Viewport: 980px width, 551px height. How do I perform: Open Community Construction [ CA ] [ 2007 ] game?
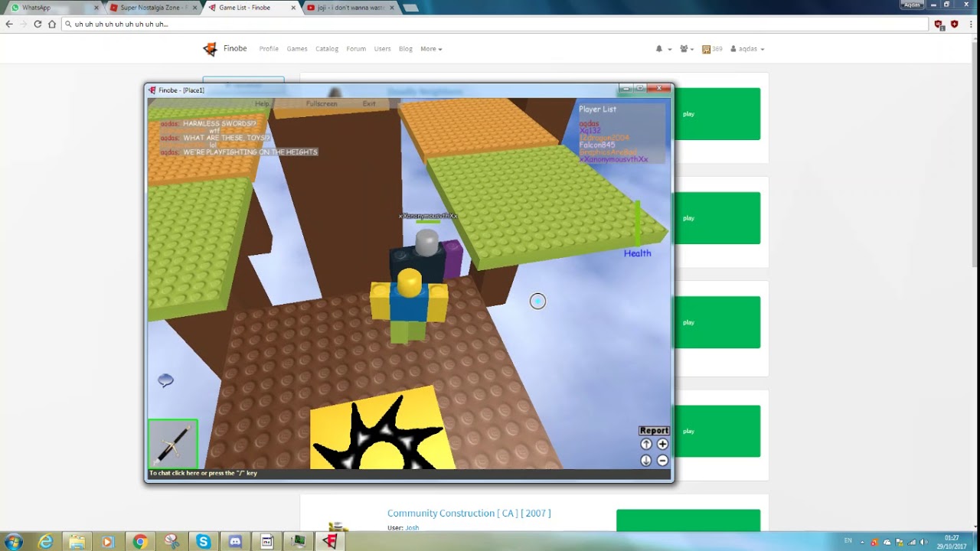tap(469, 514)
